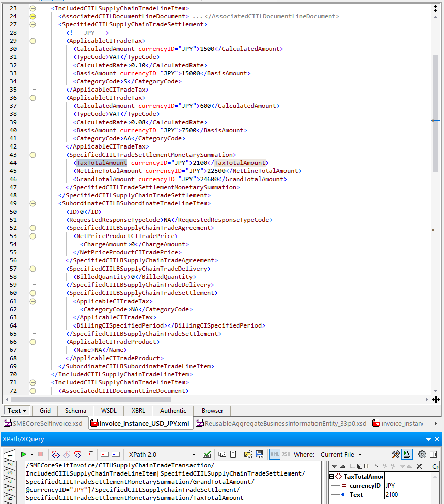Expand the collapsed AssociatedCIILDocumentLineDocument node on line 24

33,16
